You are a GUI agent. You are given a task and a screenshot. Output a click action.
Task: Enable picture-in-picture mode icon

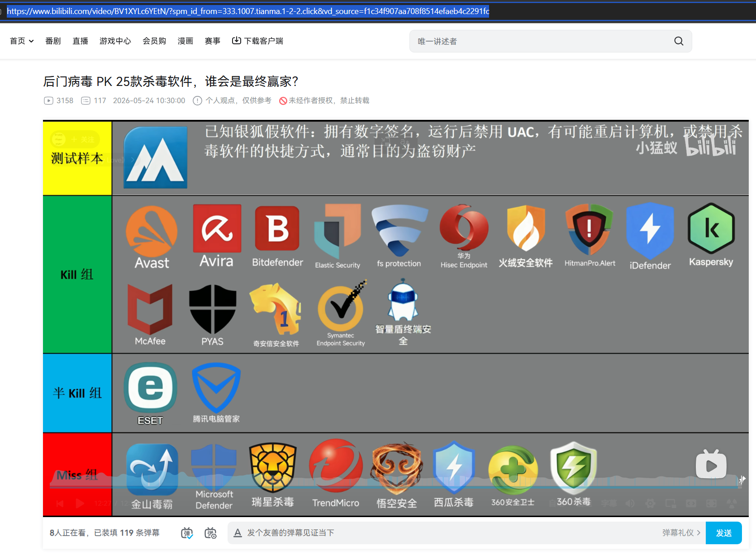(x=670, y=503)
